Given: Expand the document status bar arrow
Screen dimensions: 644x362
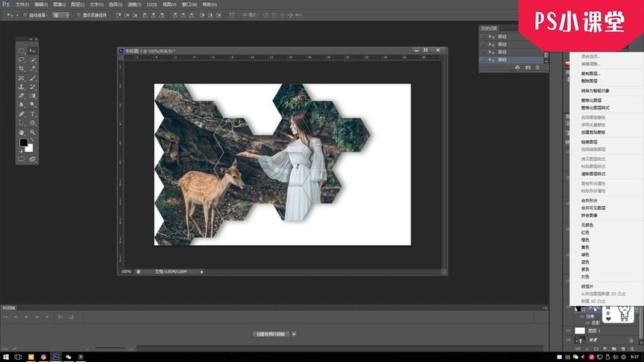Looking at the screenshot, I should click(x=201, y=272).
